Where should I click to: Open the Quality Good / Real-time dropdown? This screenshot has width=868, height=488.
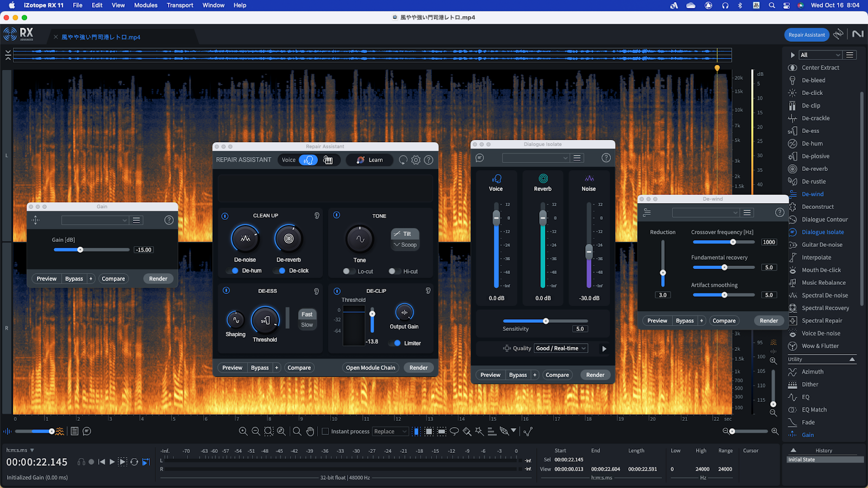pos(561,349)
